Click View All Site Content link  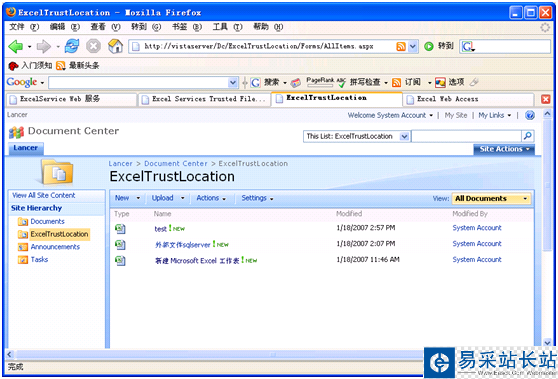(x=43, y=195)
